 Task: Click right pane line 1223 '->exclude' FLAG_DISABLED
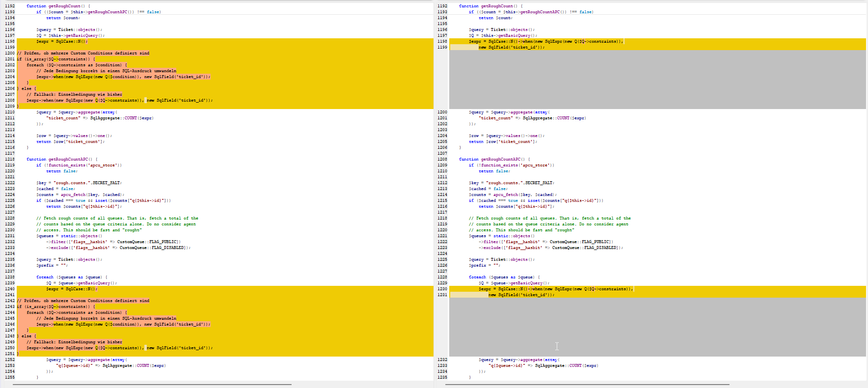tap(551, 248)
